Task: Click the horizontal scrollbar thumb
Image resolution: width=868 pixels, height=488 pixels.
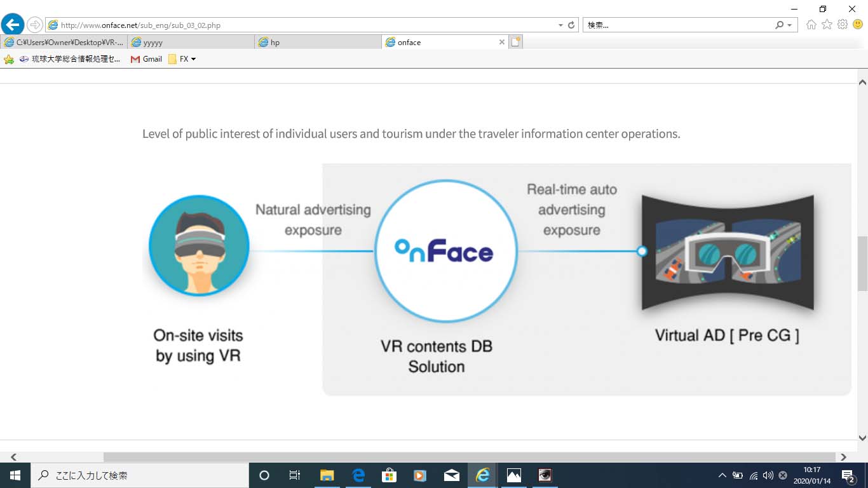Action: tap(470, 457)
